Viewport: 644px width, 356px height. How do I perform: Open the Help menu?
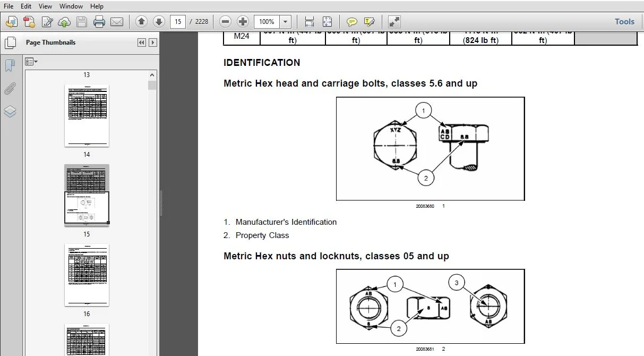(x=97, y=6)
